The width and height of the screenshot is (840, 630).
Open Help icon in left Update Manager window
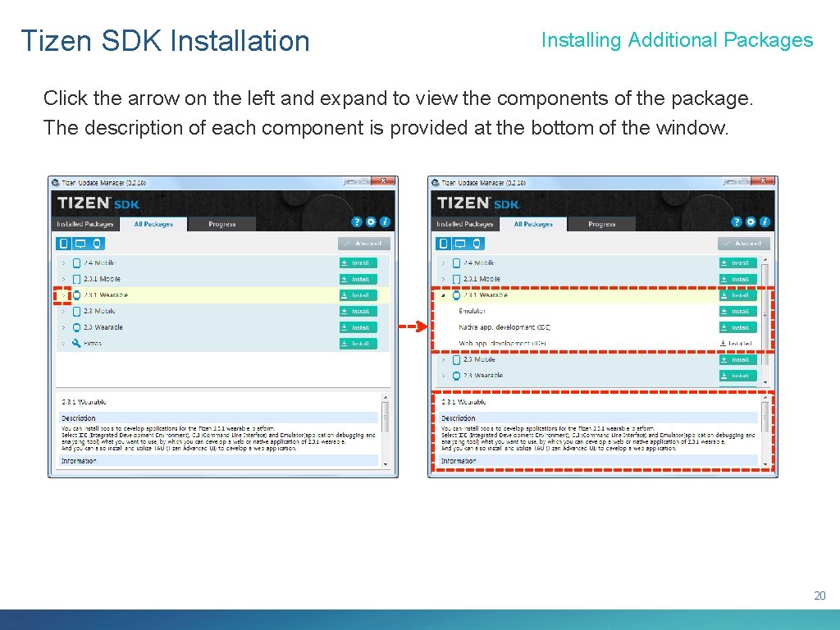[x=357, y=221]
